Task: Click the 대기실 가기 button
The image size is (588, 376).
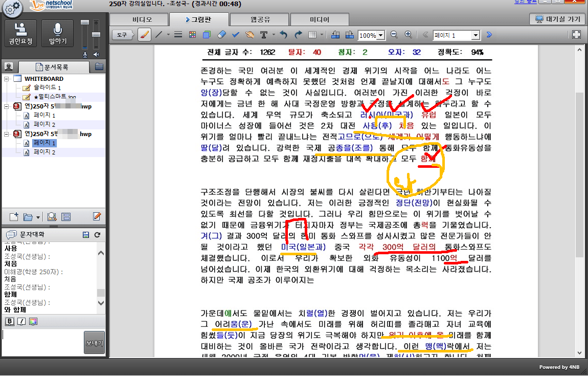Action: pos(557,19)
